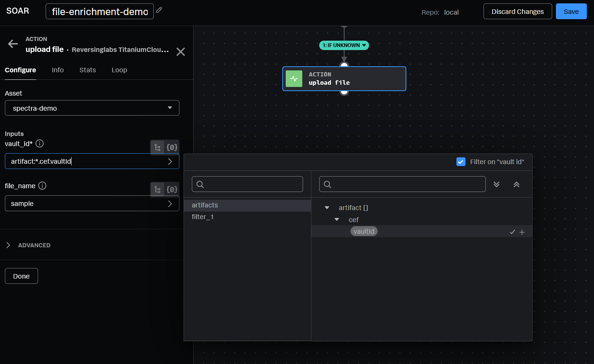594x364 pixels.
Task: Click the playbook name field file-enrichment-demo
Action: (x=100, y=11)
